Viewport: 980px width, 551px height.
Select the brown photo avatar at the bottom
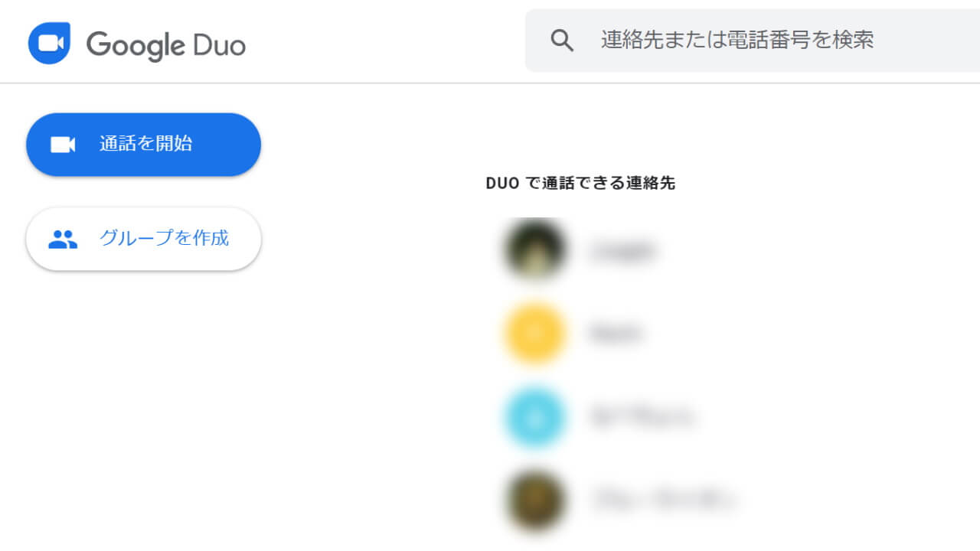(x=534, y=501)
